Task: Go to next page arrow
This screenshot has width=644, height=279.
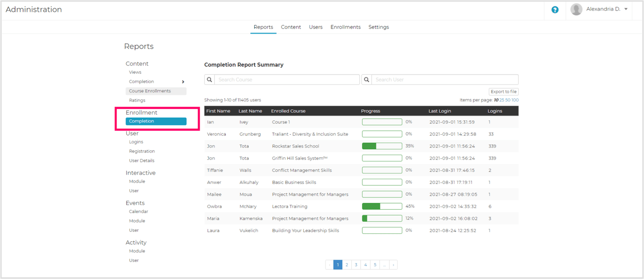Action: (393, 265)
